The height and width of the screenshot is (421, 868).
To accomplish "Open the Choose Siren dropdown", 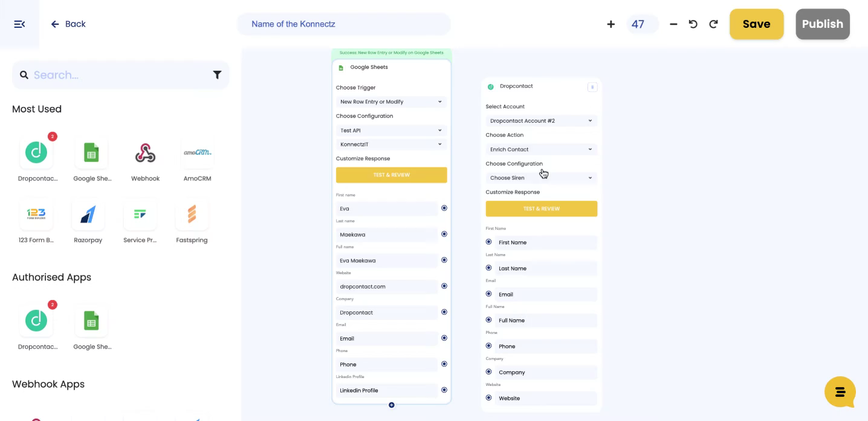I will (x=541, y=178).
